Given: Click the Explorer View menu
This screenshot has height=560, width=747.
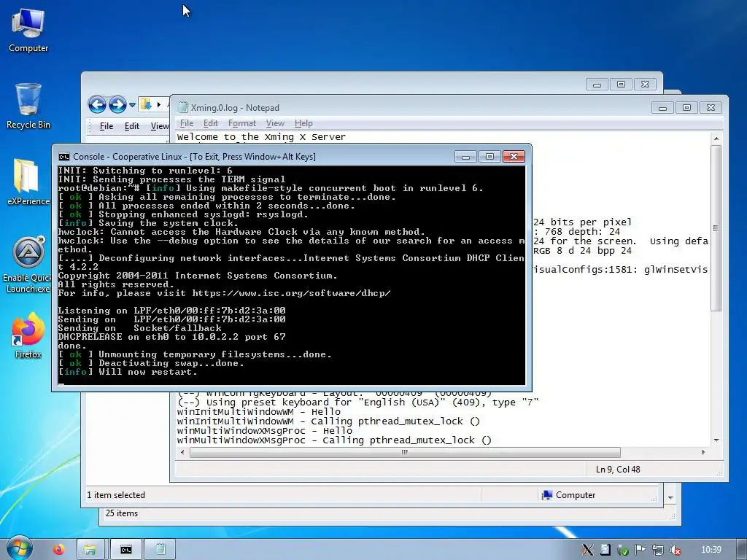Looking at the screenshot, I should [160, 126].
